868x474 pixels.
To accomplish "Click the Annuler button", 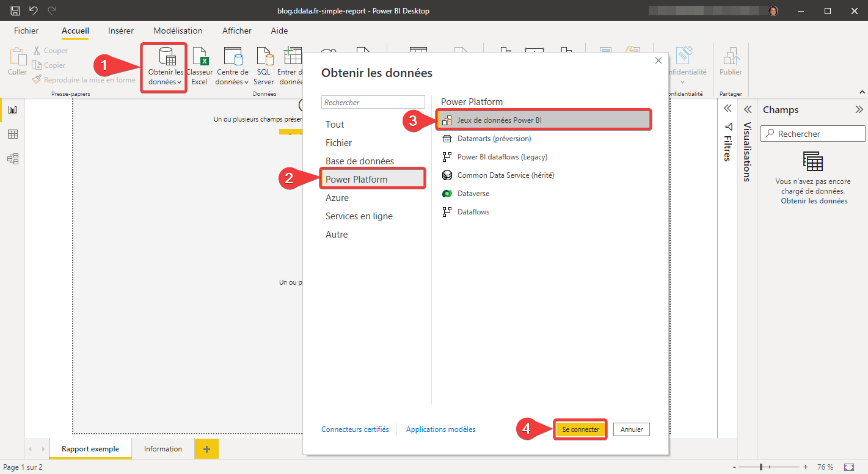I will (x=632, y=429).
